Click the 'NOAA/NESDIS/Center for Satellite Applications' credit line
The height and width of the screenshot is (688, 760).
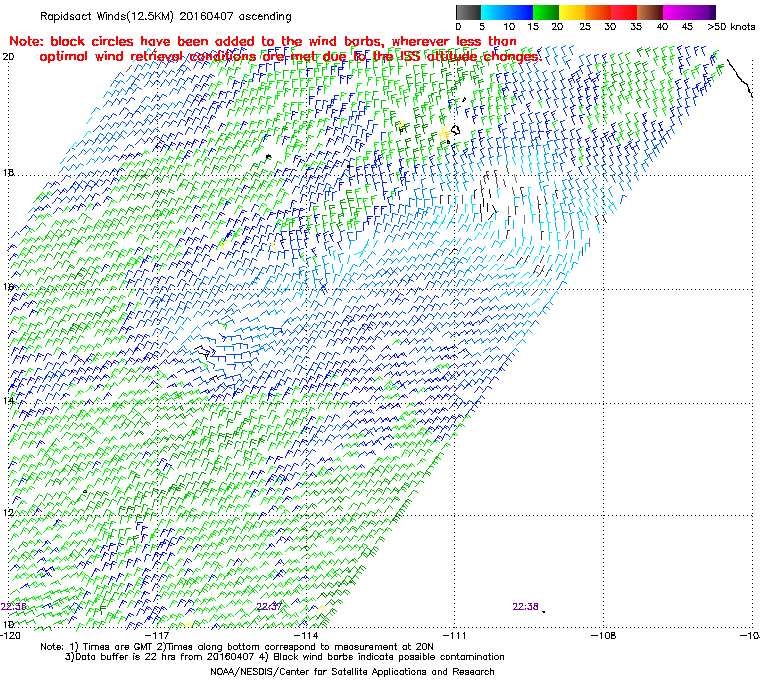(352, 672)
